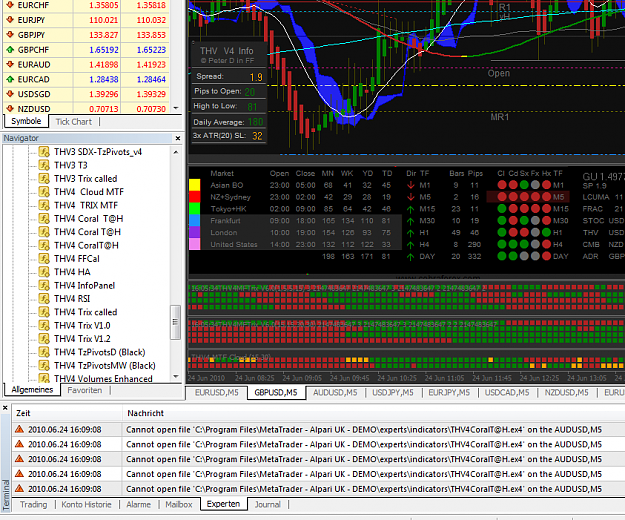The height and width of the screenshot is (520, 625).
Task: Open the USDCAD,M5 chart tab
Action: pyautogui.click(x=507, y=392)
